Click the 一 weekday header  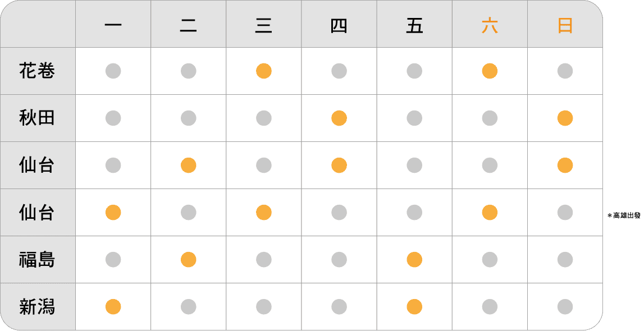(x=113, y=26)
